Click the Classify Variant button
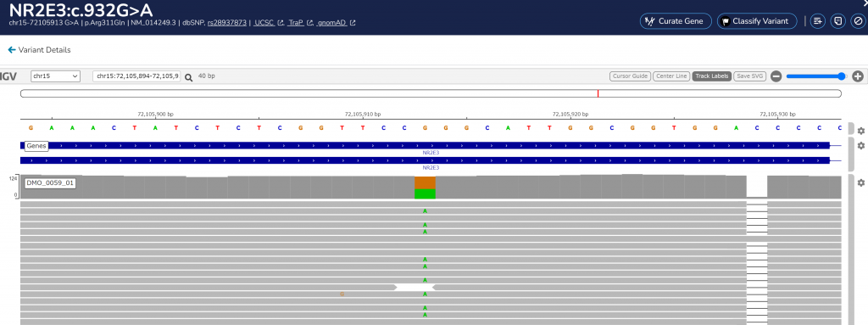 coord(757,21)
